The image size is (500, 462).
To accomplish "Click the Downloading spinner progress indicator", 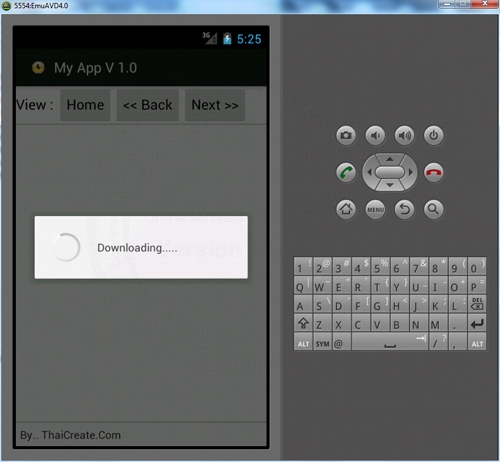I will pyautogui.click(x=66, y=247).
